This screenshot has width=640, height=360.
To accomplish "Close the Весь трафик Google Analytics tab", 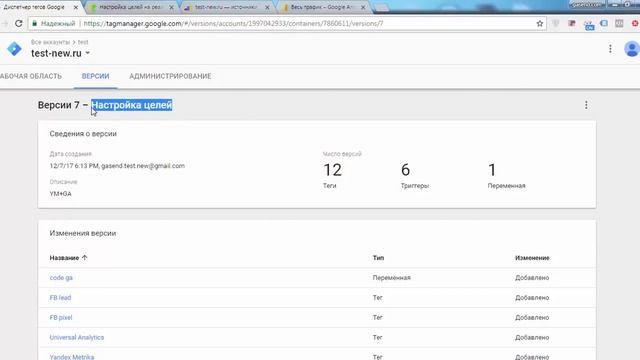I will tap(363, 7).
